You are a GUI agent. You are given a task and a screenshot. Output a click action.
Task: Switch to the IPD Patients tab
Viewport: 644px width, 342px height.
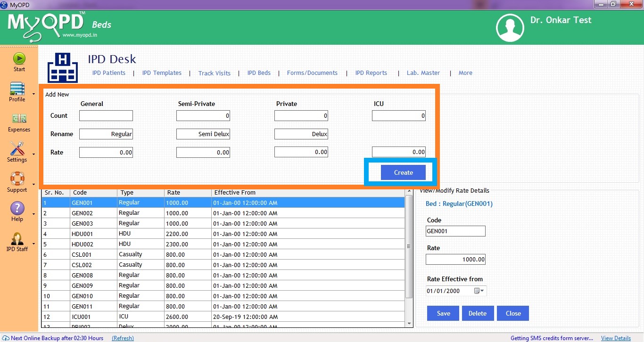click(x=109, y=73)
